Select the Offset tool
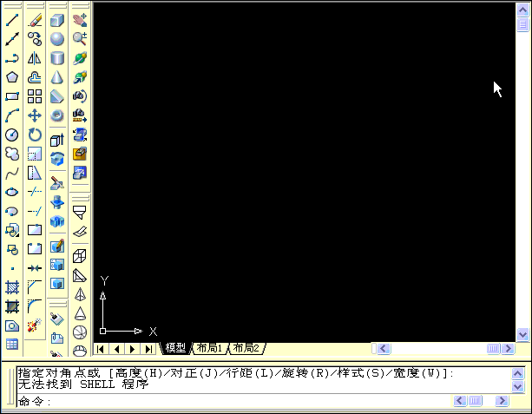532x414 pixels. click(35, 77)
